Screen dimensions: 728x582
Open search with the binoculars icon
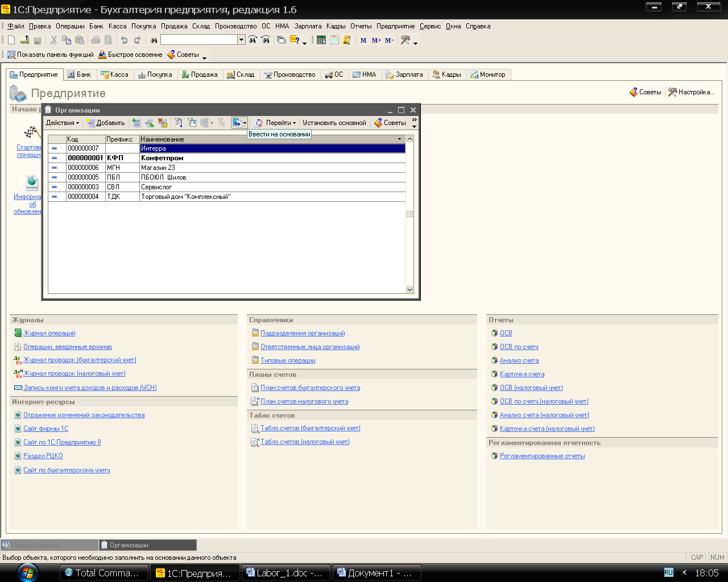pyautogui.click(x=154, y=40)
